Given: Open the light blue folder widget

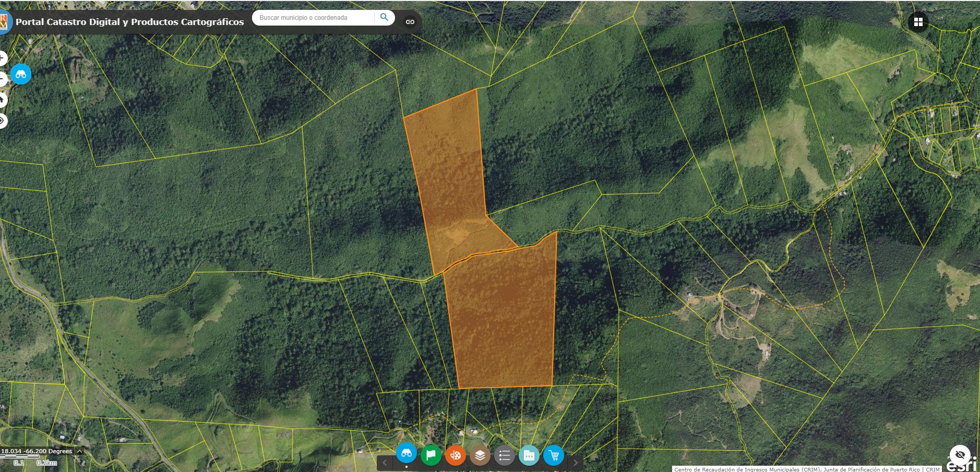Looking at the screenshot, I should tap(529, 455).
